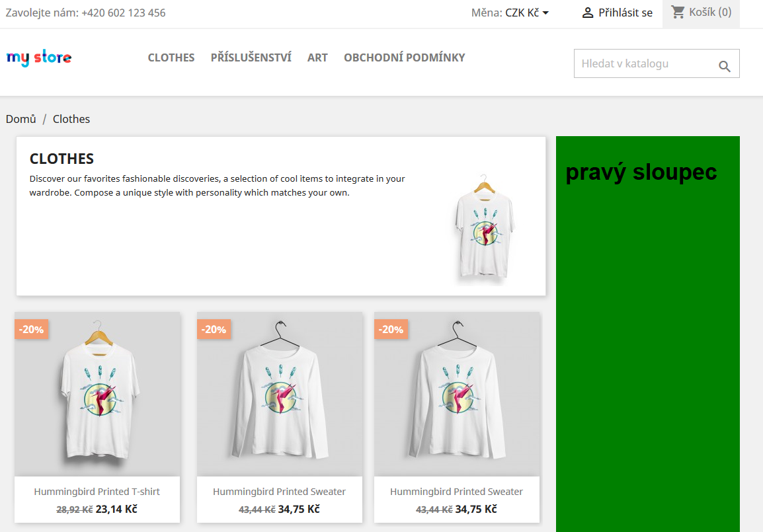The height and width of the screenshot is (532, 763).
Task: Open Hummingbird Printed T-shirt product image
Action: [x=97, y=394]
